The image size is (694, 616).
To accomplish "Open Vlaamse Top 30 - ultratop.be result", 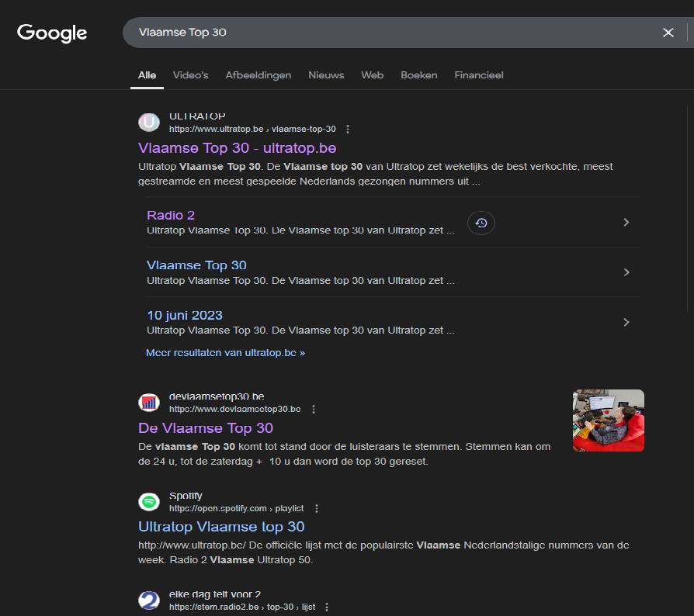I will point(238,148).
